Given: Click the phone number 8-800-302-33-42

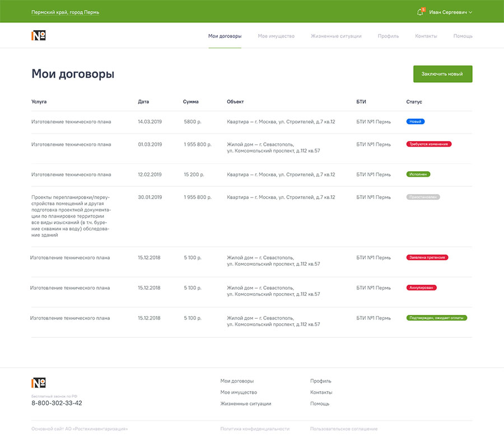Looking at the screenshot, I should click(x=57, y=403).
